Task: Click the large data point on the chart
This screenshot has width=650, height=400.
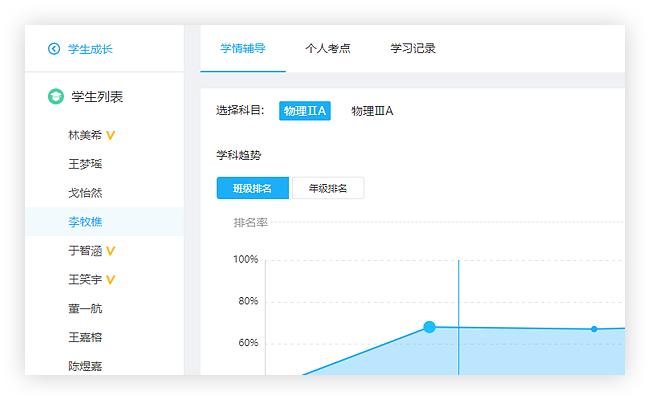Action: (x=430, y=327)
